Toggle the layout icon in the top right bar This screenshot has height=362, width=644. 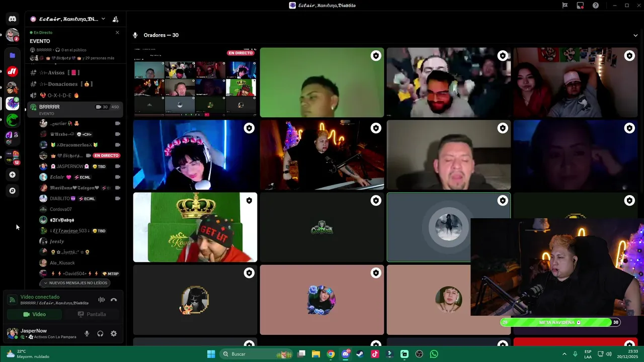pos(565,6)
